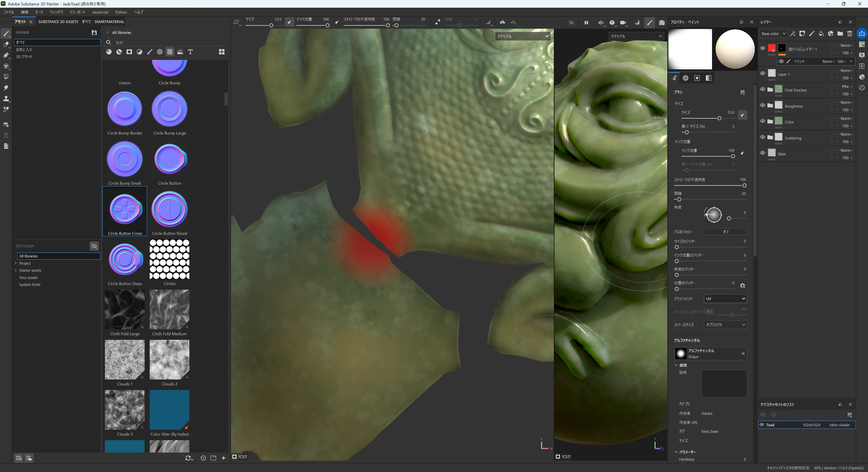Screen dimensions: 868x472
Task: Hide the Roughness layer folder
Action: click(x=762, y=105)
